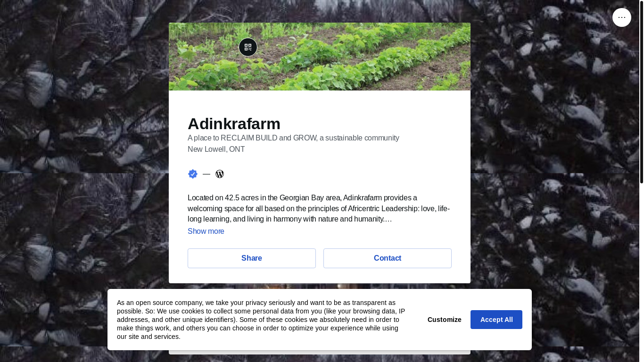Click the QR code icon on the banner
This screenshot has height=362, width=644.
point(248,47)
